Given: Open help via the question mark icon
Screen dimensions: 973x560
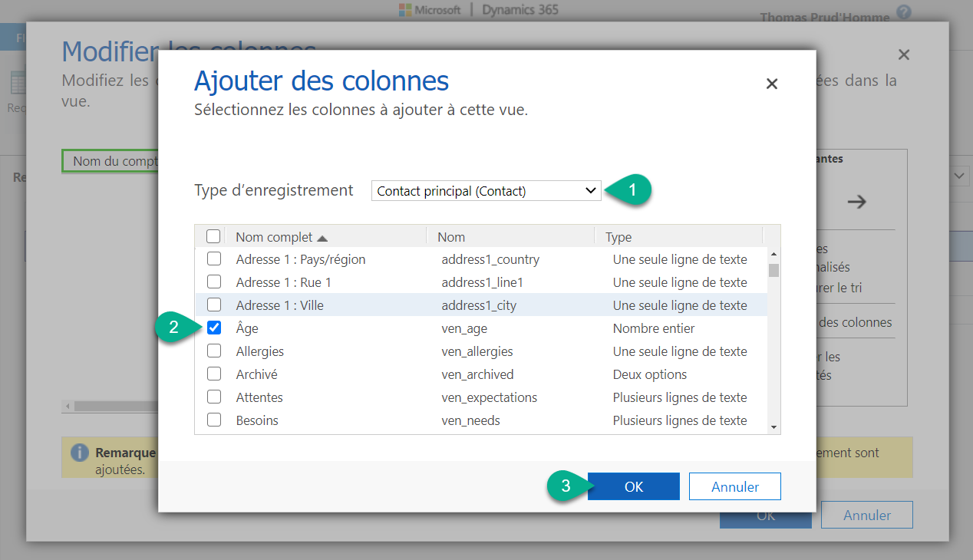Looking at the screenshot, I should coord(903,13).
